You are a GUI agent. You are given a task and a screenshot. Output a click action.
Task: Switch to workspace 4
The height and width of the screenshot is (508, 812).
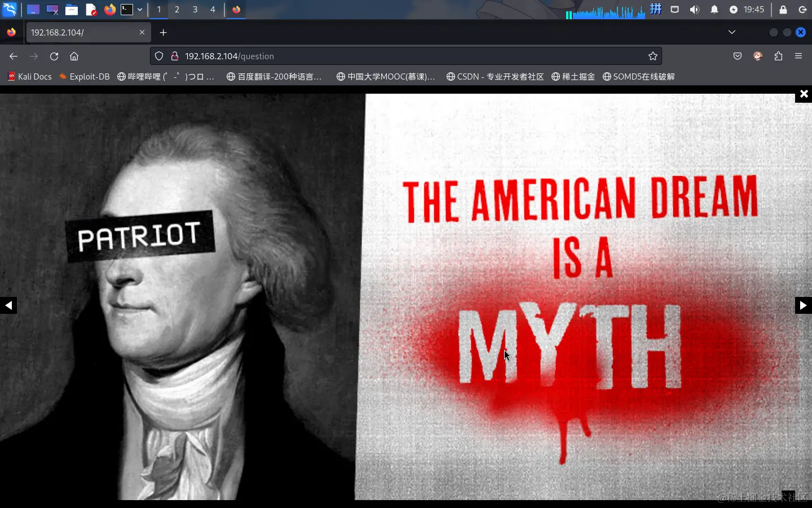pyautogui.click(x=213, y=10)
